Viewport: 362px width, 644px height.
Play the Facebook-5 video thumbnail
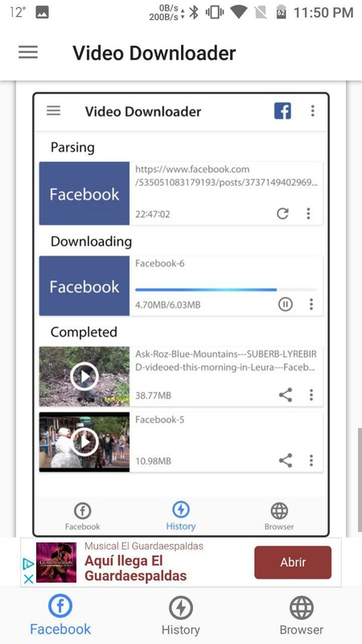tap(84, 442)
